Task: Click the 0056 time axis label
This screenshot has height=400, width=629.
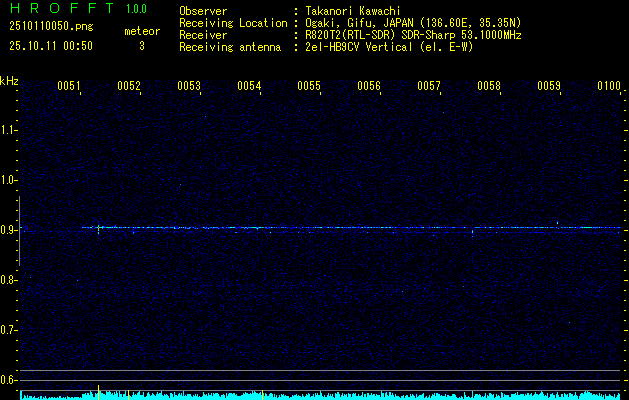Action: tap(369, 86)
